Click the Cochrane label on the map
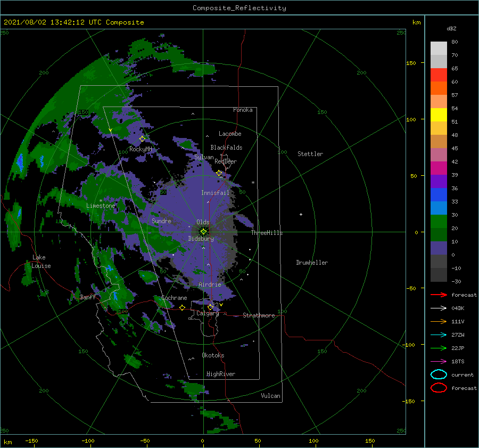This screenshot has height=448, width=479. pyautogui.click(x=174, y=298)
